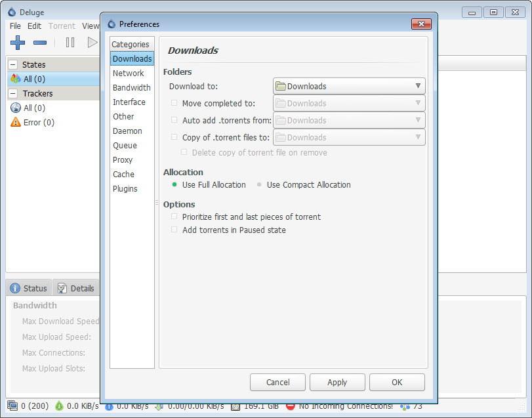Switch to the Details tab
The height and width of the screenshot is (418, 532).
(76, 288)
